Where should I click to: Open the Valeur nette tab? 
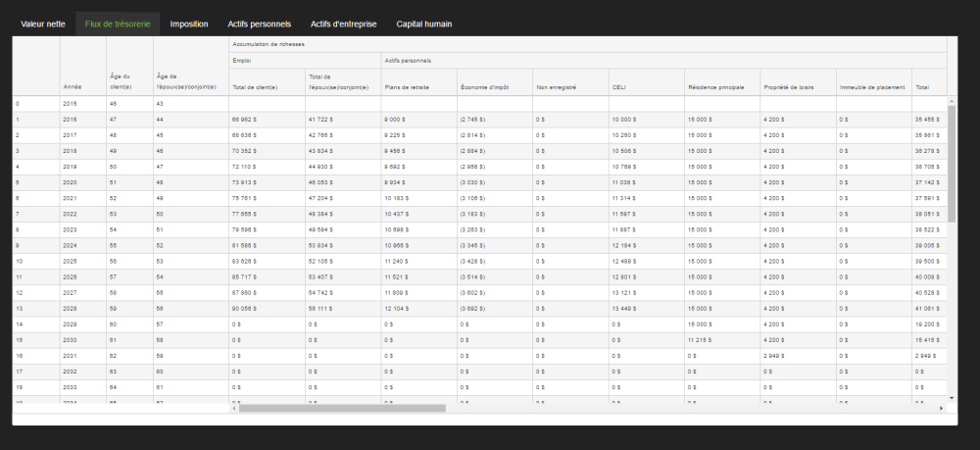point(42,24)
